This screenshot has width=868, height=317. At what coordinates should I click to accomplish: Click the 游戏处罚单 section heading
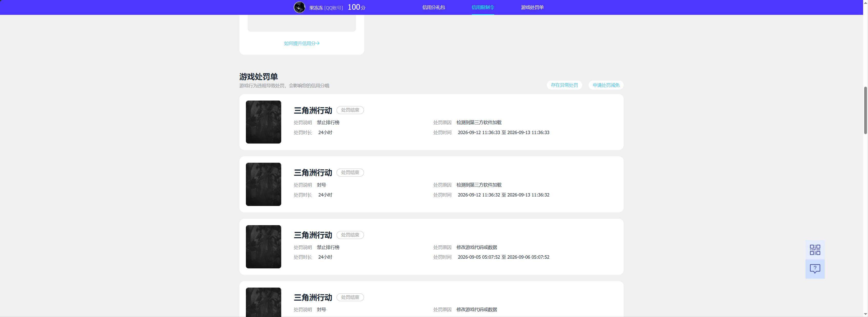coord(258,77)
